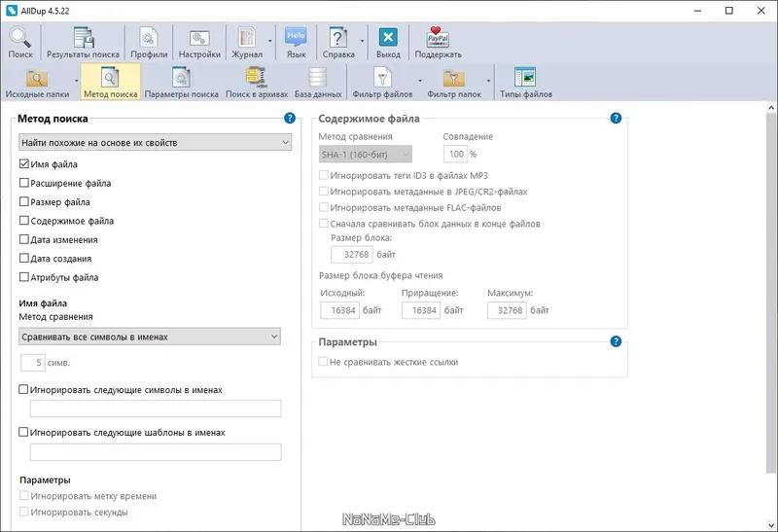
Task: Open help for the right Параметры section
Action: click(x=616, y=341)
